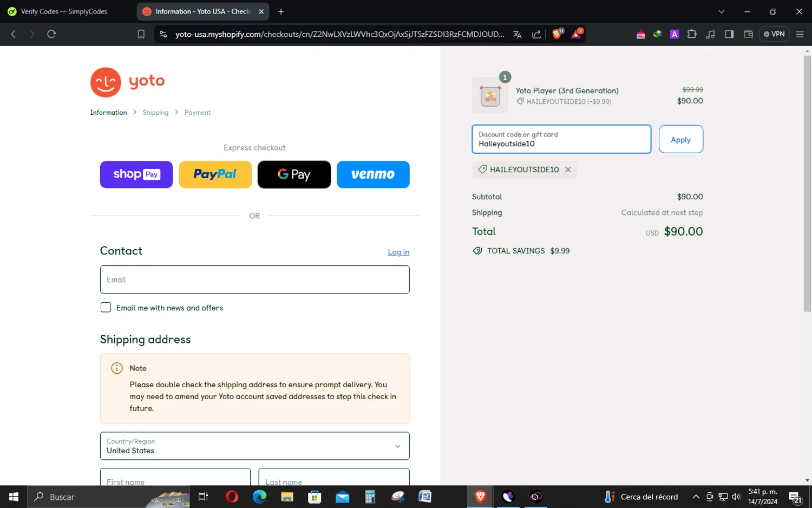Open Word from the taskbar
Image resolution: width=812 pixels, height=508 pixels.
tap(425, 497)
